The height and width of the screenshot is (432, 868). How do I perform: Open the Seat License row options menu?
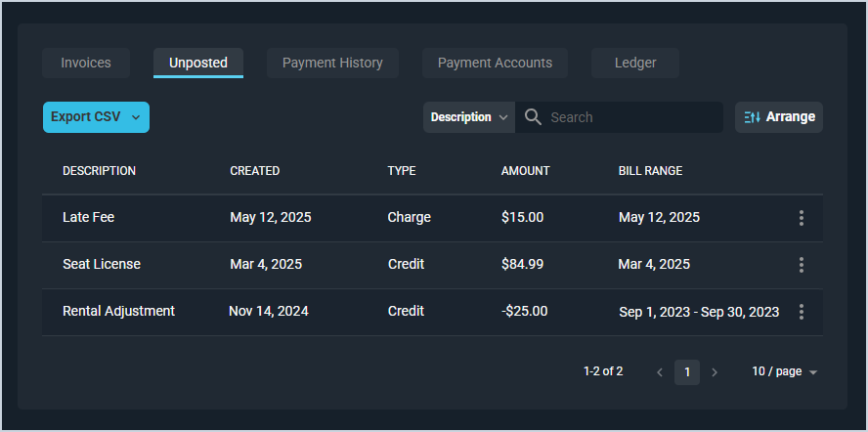(802, 265)
